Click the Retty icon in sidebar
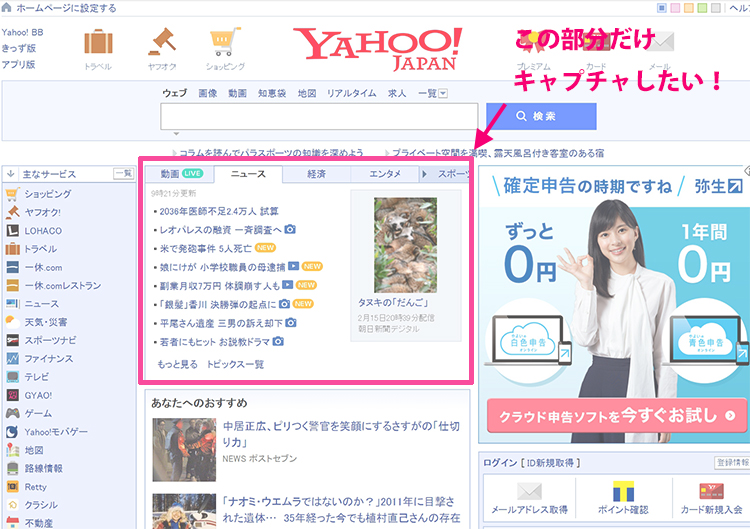Image resolution: width=750 pixels, height=529 pixels. coord(12,486)
